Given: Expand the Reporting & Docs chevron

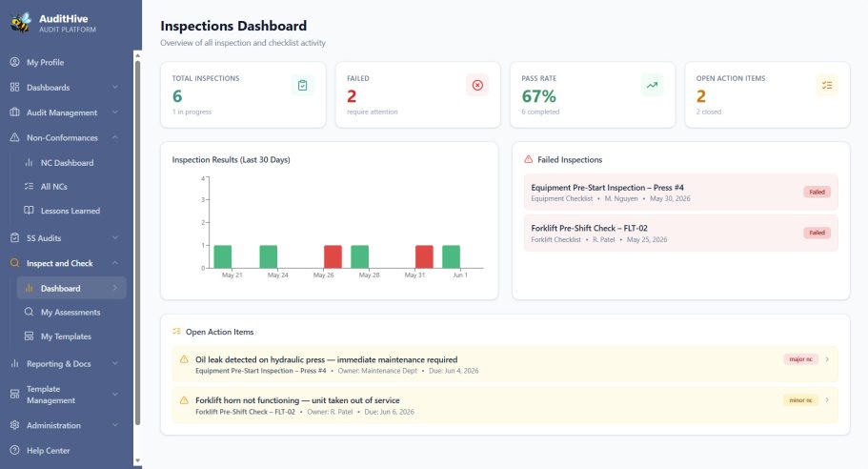Looking at the screenshot, I should [x=115, y=363].
